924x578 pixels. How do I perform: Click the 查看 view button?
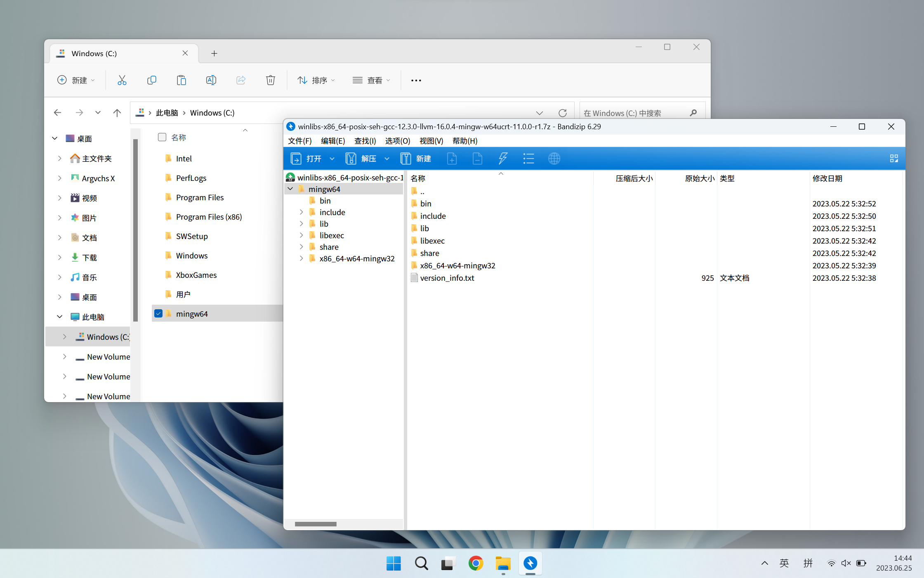371,80
